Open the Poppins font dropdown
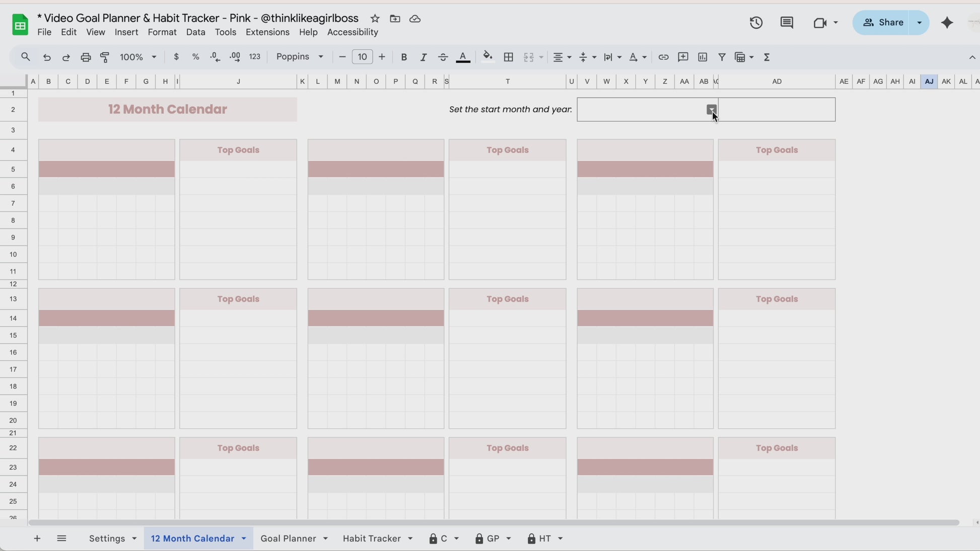This screenshot has width=980, height=551. [x=300, y=57]
